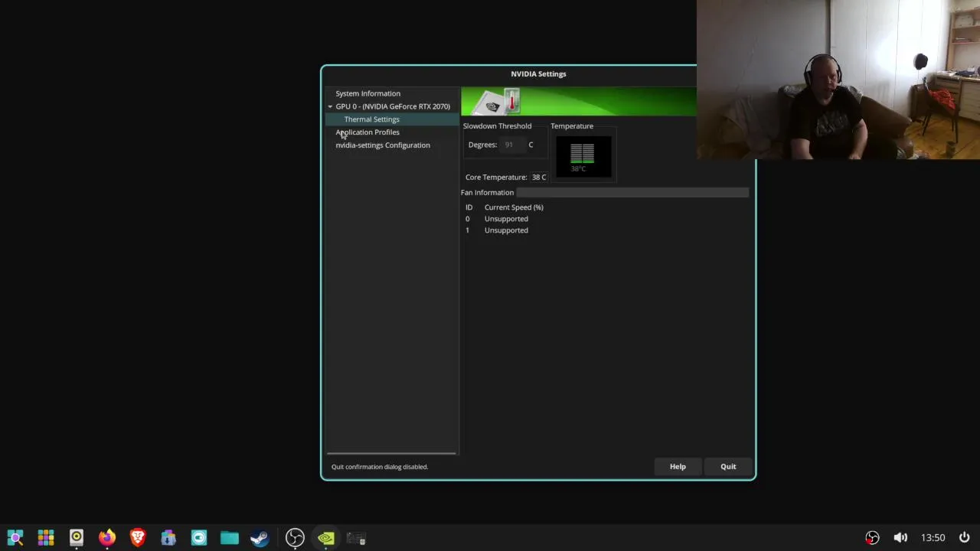
Task: Open the teal toggle settings app in the taskbar
Action: [x=199, y=538]
